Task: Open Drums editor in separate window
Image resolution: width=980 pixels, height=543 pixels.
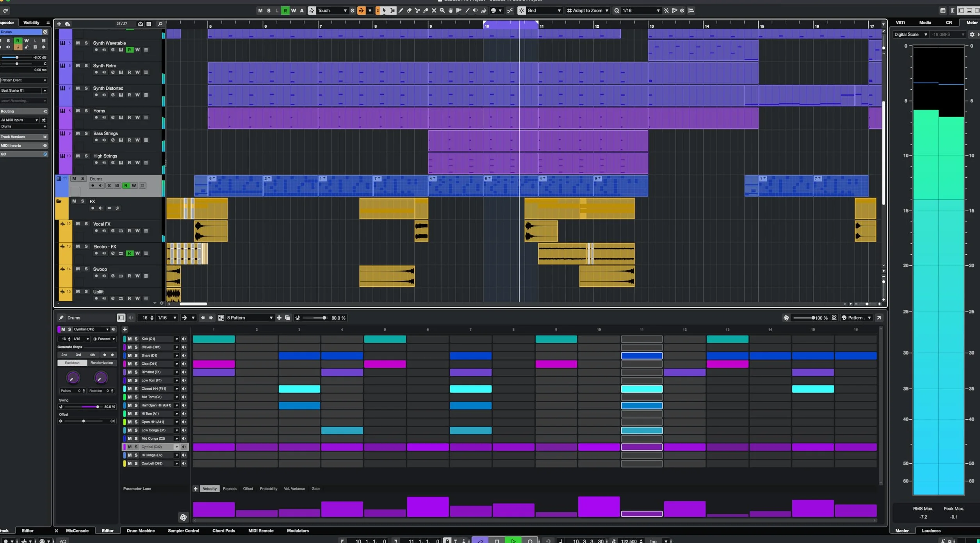Action: coord(879,318)
